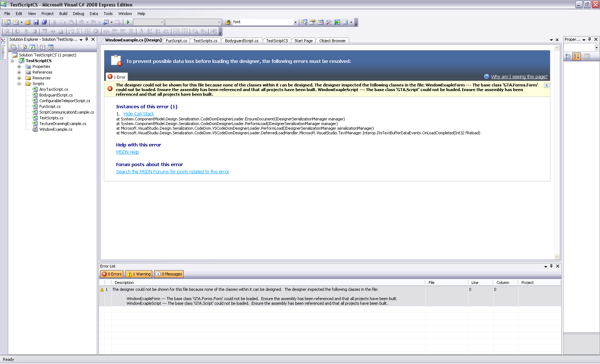Click the Alphabetical sort icon in Properties
Image resolution: width=600 pixels, height=364 pixels.
pyautogui.click(x=576, y=56)
